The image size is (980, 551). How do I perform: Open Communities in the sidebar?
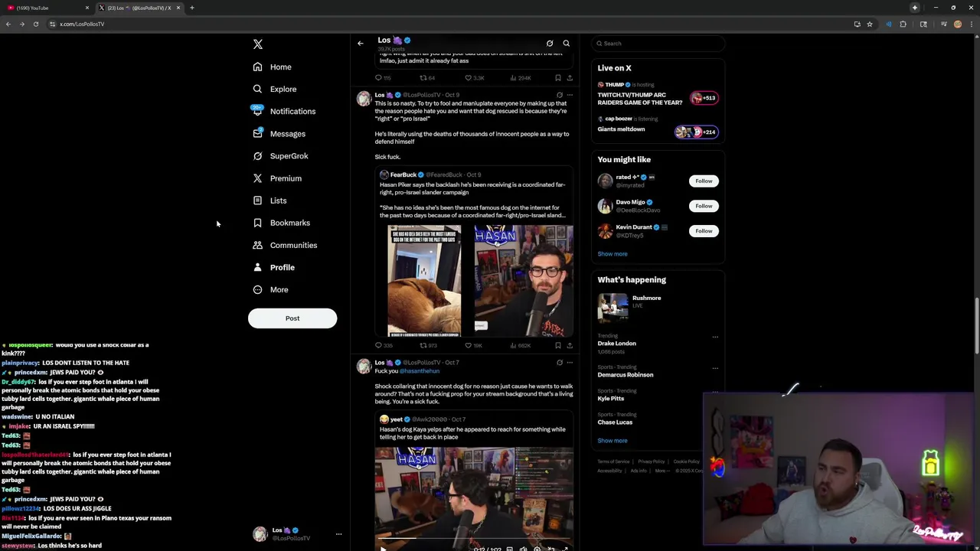click(x=285, y=245)
